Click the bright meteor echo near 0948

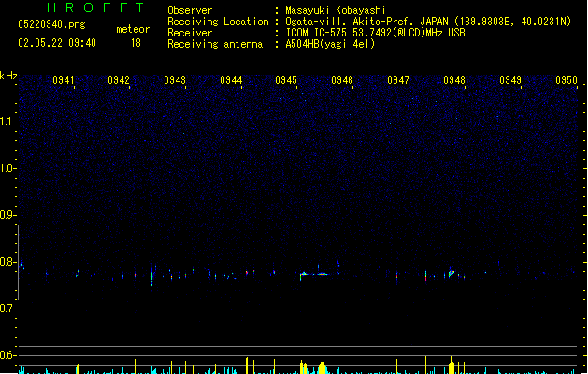click(x=452, y=273)
